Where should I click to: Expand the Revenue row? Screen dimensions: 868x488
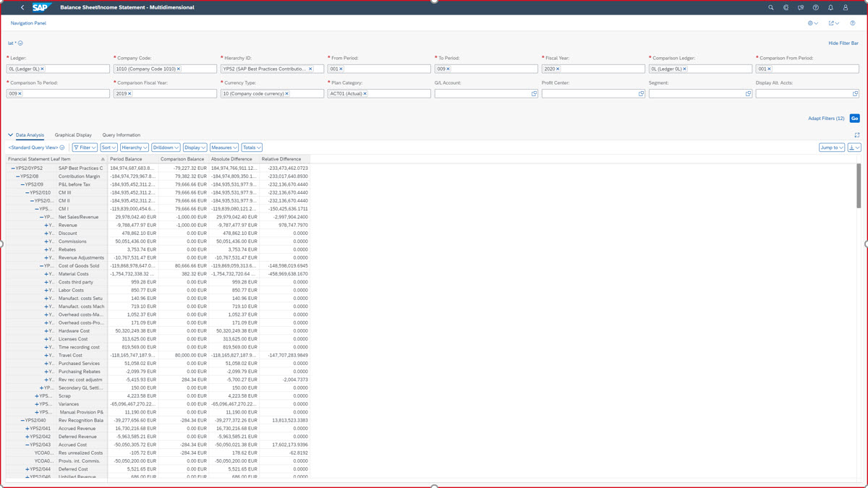pos(46,225)
